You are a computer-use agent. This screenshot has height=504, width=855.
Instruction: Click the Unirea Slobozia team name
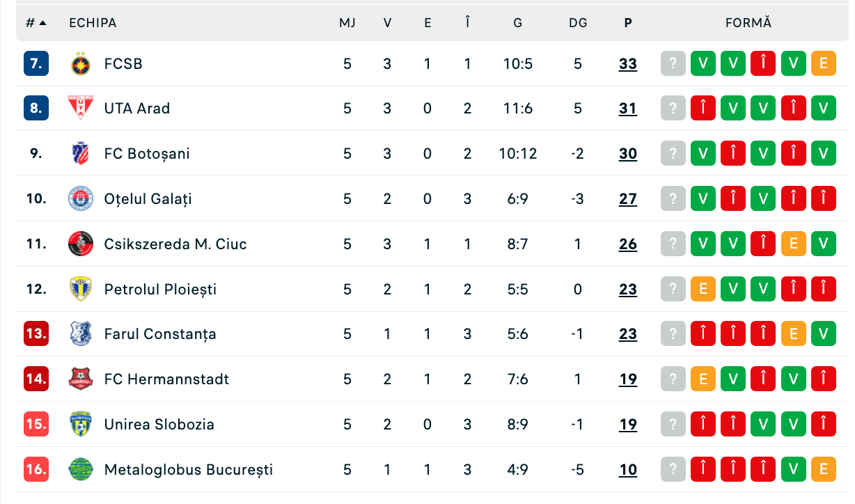coord(159,425)
